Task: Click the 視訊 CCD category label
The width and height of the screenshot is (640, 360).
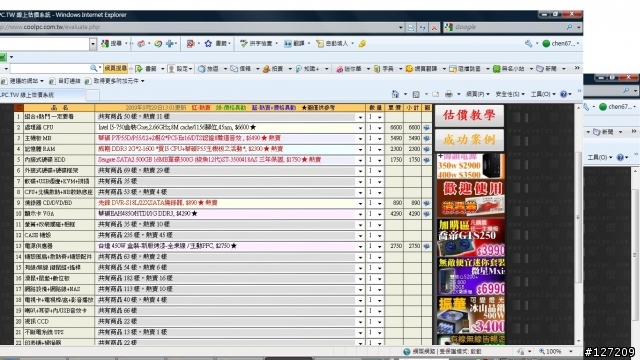Action: pyautogui.click(x=37, y=322)
